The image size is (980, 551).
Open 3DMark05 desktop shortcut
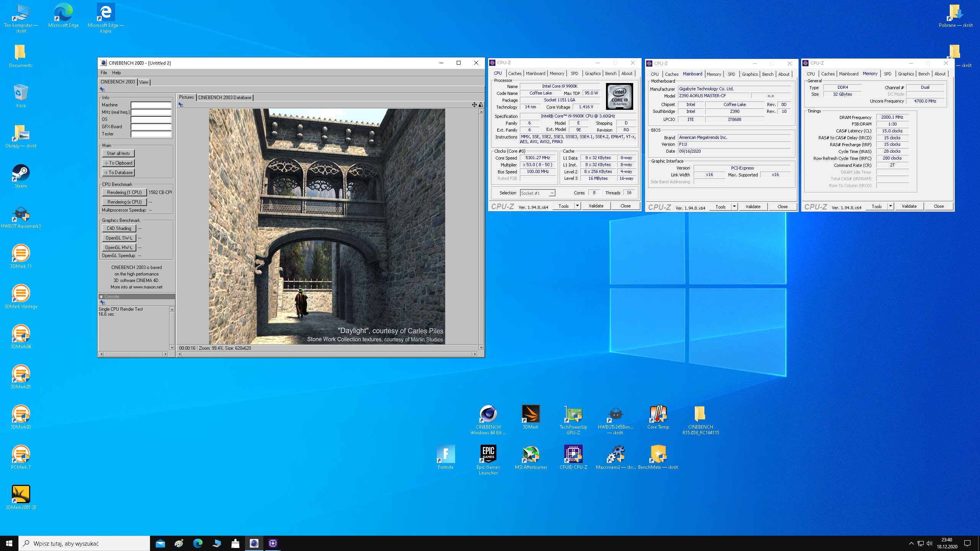(x=21, y=377)
